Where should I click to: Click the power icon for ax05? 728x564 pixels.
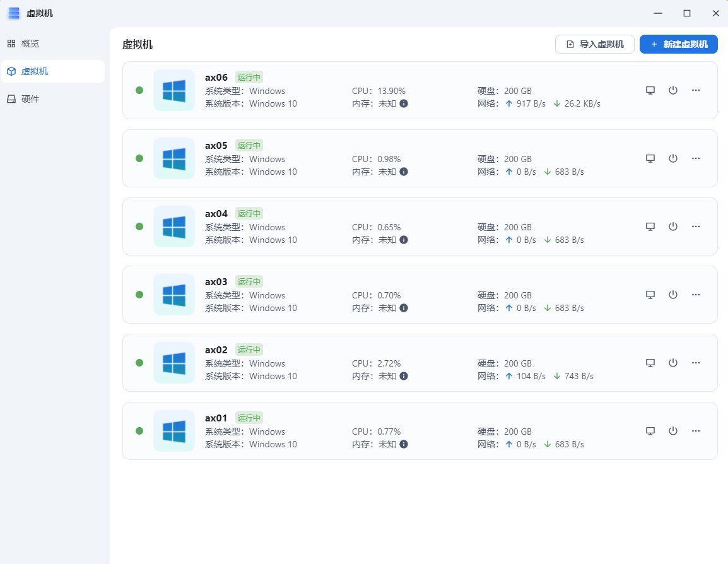[x=673, y=158]
